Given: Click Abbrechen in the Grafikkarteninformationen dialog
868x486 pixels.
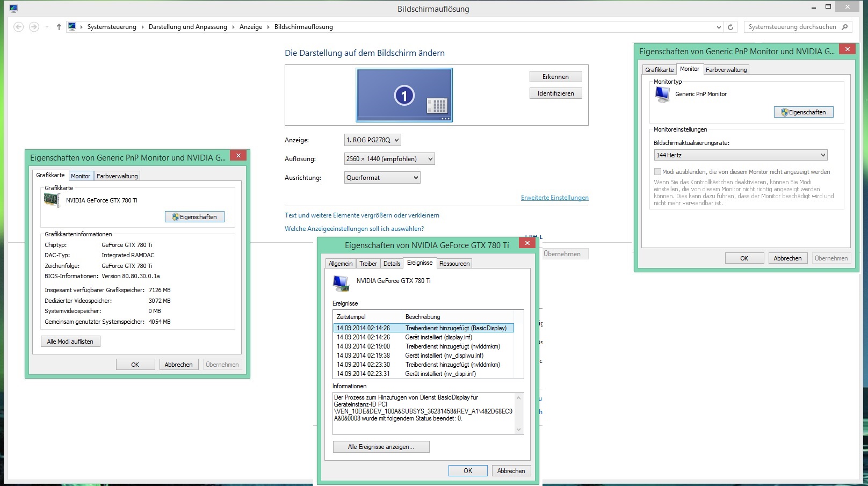Looking at the screenshot, I should pyautogui.click(x=179, y=365).
